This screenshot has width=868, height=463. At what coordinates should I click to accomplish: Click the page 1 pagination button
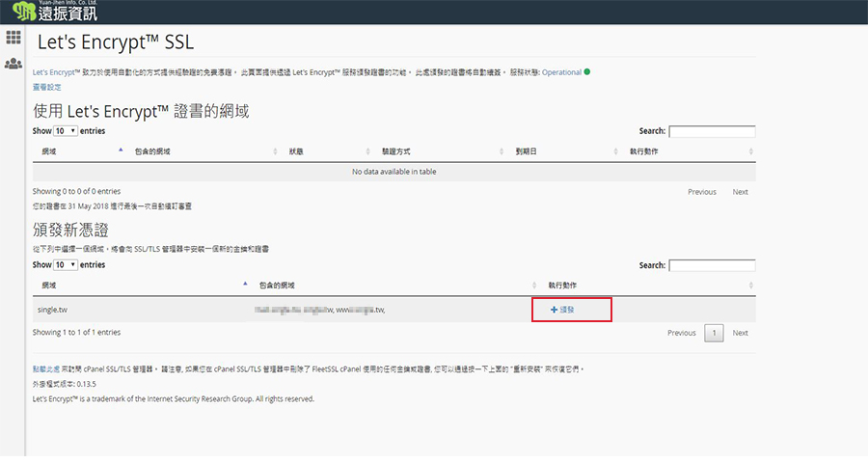coord(714,333)
